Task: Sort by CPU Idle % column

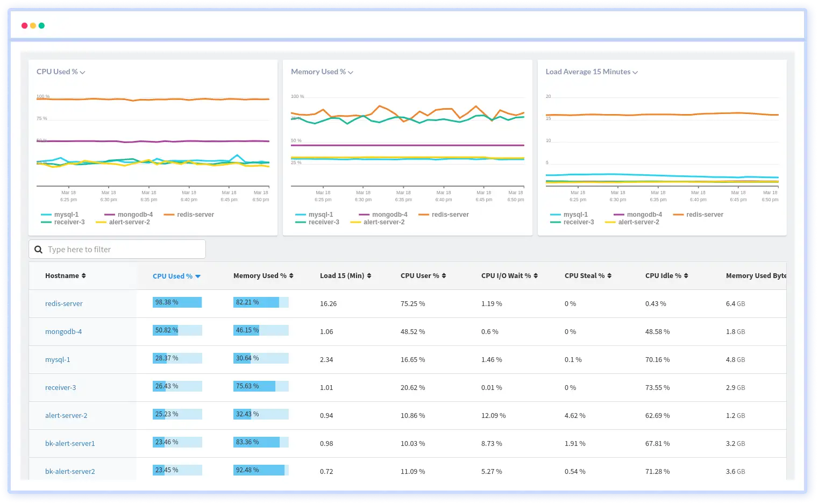Action: [x=667, y=275]
